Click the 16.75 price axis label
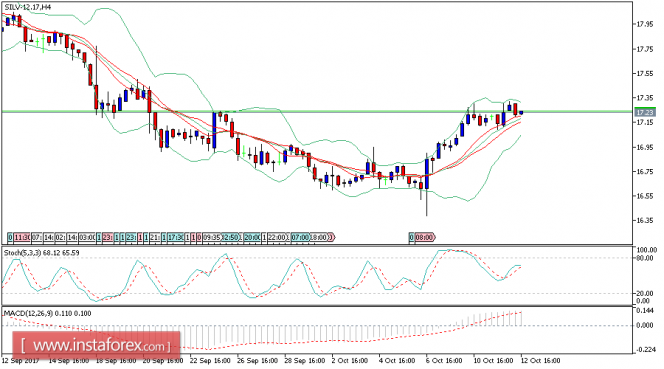Viewport: 664px width, 369px height. [x=645, y=172]
